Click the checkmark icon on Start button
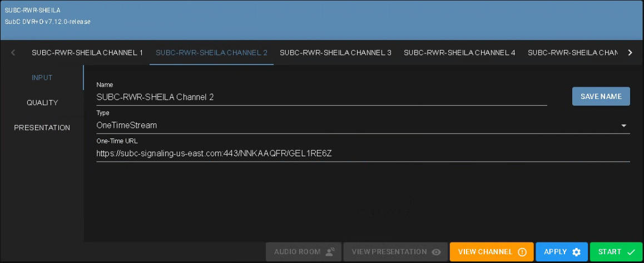This screenshot has width=644, height=263. [x=631, y=252]
